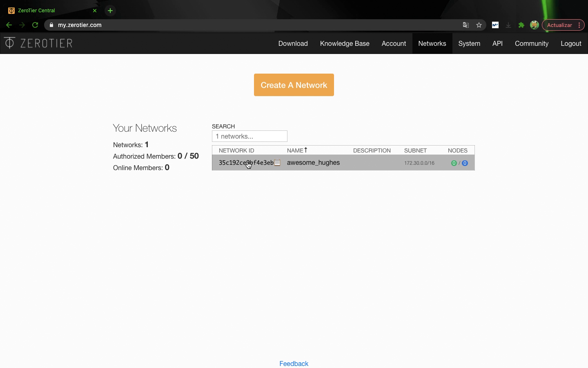
Task: Open the Account menu item
Action: pyautogui.click(x=394, y=43)
